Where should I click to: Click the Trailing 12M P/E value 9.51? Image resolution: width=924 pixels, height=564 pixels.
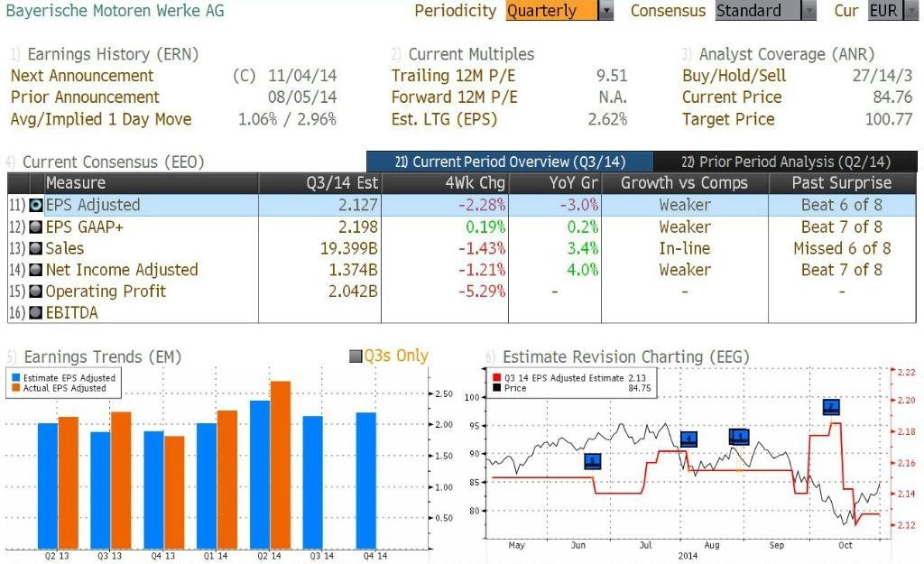pos(612,76)
